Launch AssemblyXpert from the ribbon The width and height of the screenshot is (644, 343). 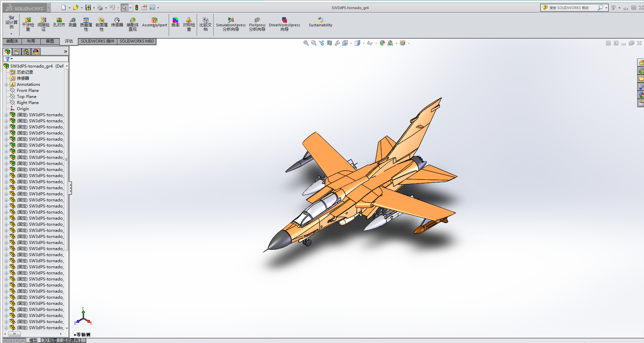[154, 22]
